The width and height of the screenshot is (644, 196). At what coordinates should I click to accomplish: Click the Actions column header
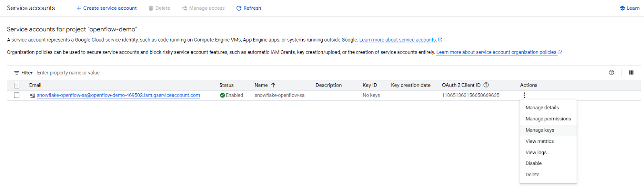point(528,85)
